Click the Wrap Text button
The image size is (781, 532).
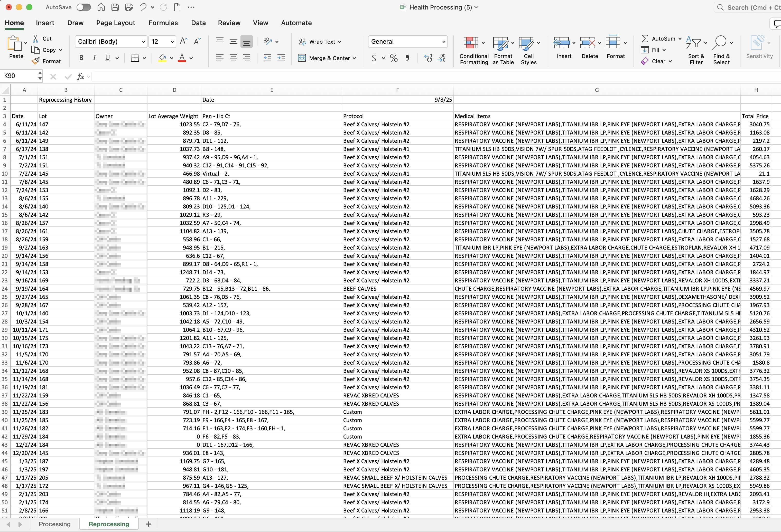320,42
